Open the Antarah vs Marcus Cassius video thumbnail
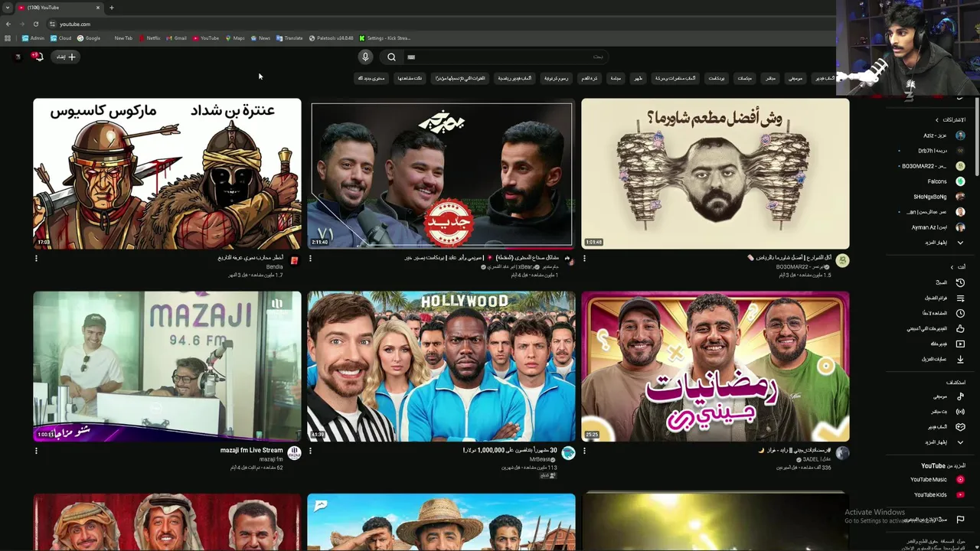The image size is (980, 551). (x=167, y=173)
